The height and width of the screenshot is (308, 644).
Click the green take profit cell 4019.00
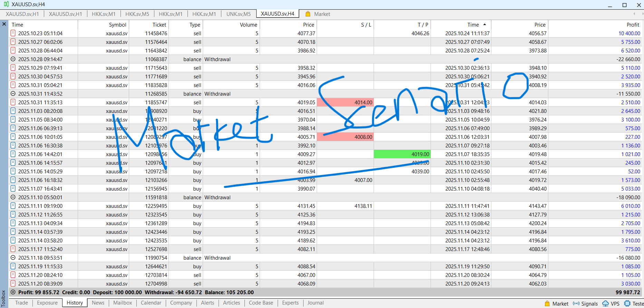tap(402, 154)
